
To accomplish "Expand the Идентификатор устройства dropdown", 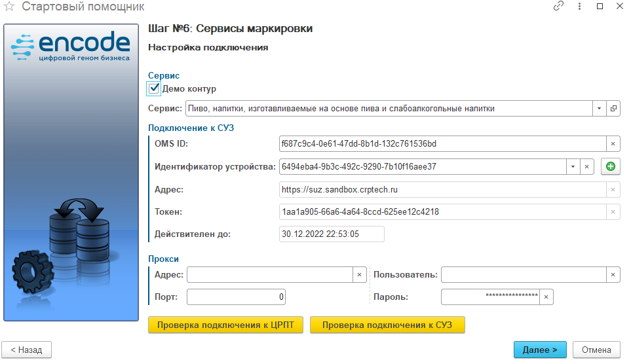I will (x=573, y=167).
